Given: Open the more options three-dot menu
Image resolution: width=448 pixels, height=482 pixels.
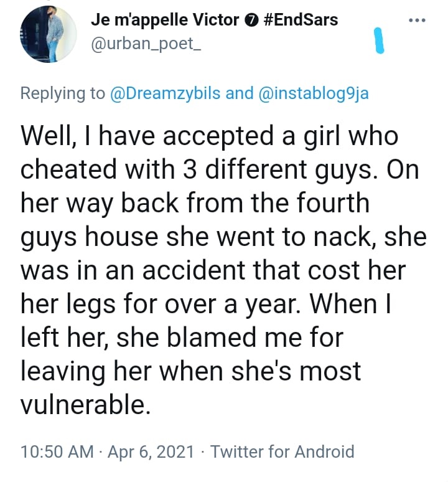Looking at the screenshot, I should pyautogui.click(x=416, y=20).
